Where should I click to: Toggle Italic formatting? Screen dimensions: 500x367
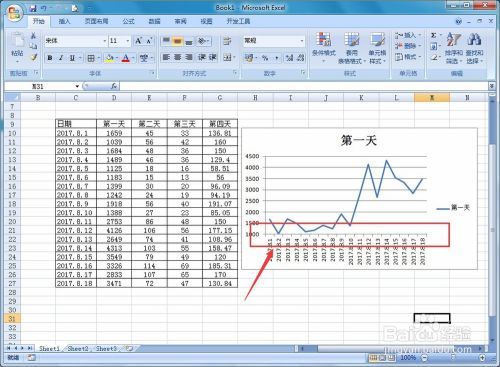[x=61, y=58]
